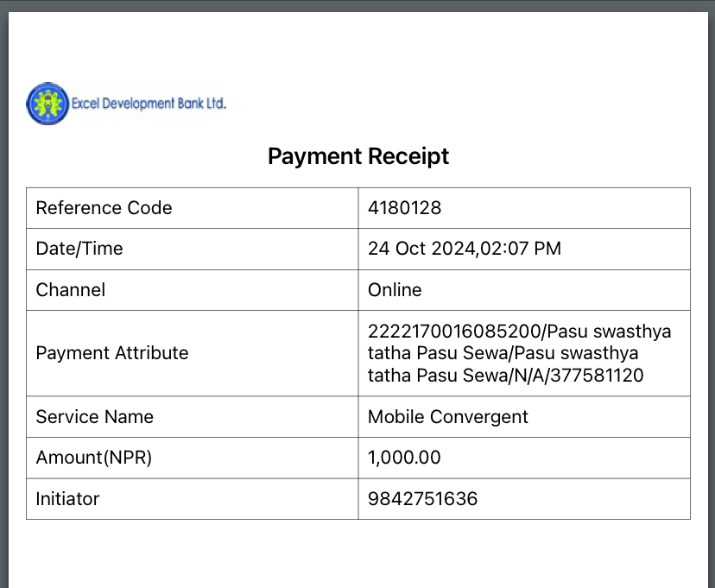715x588 pixels.
Task: Select reference code value 4180128
Action: point(404,208)
